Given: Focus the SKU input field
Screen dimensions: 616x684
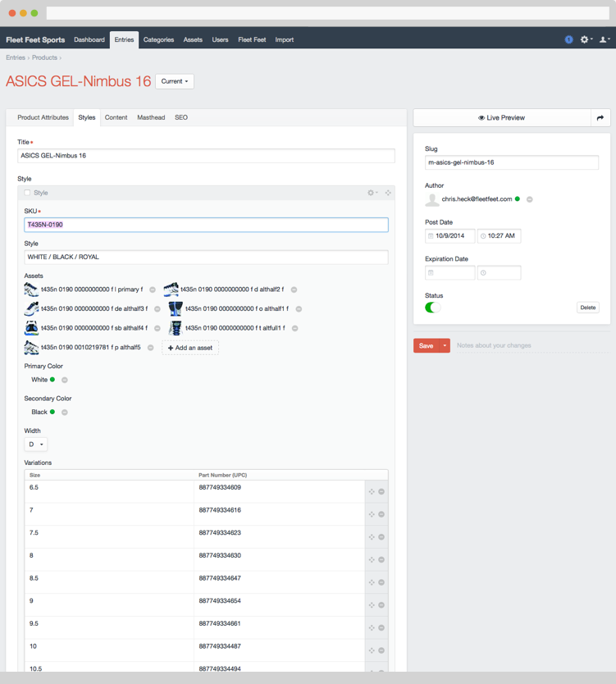Looking at the screenshot, I should point(206,225).
